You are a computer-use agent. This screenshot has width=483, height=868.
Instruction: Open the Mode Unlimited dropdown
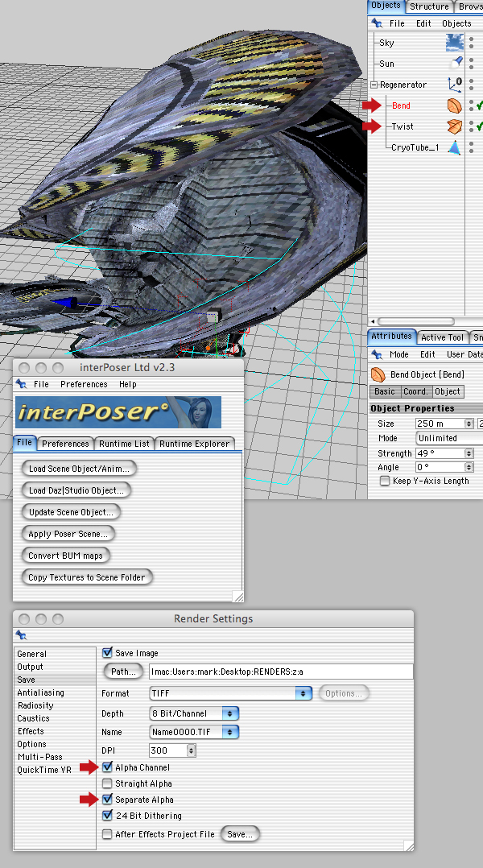tap(449, 438)
